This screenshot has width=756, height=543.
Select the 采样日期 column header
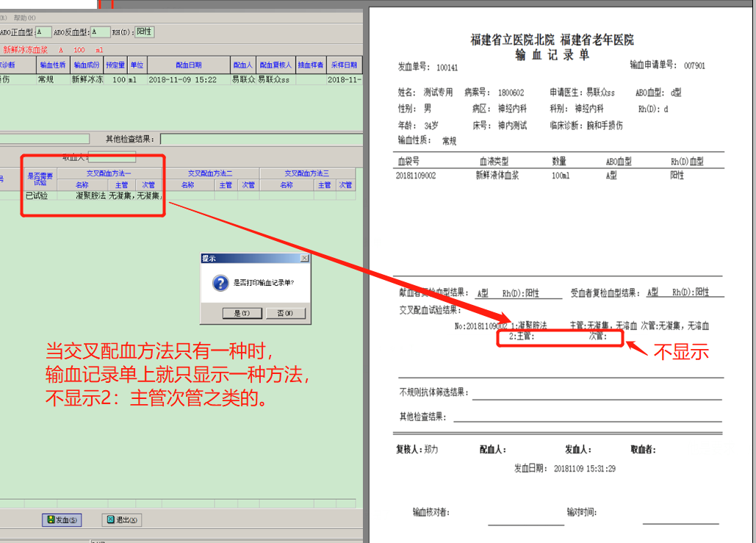(x=345, y=65)
